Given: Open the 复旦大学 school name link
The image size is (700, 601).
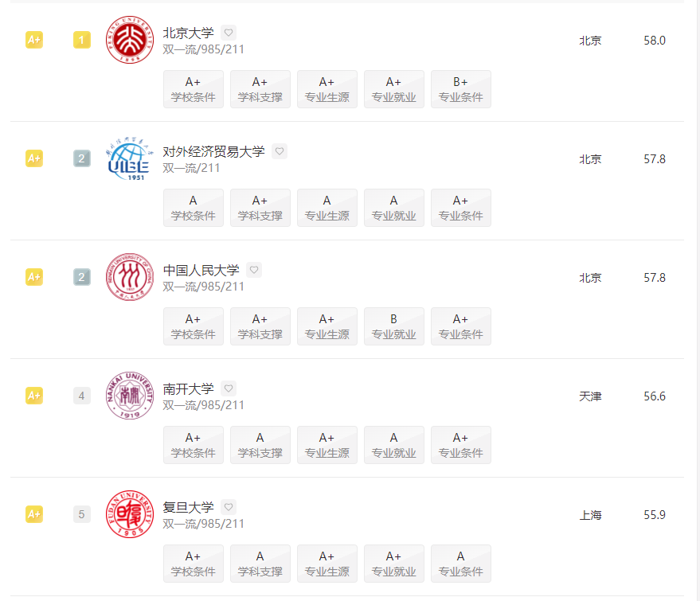Looking at the screenshot, I should coord(189,507).
